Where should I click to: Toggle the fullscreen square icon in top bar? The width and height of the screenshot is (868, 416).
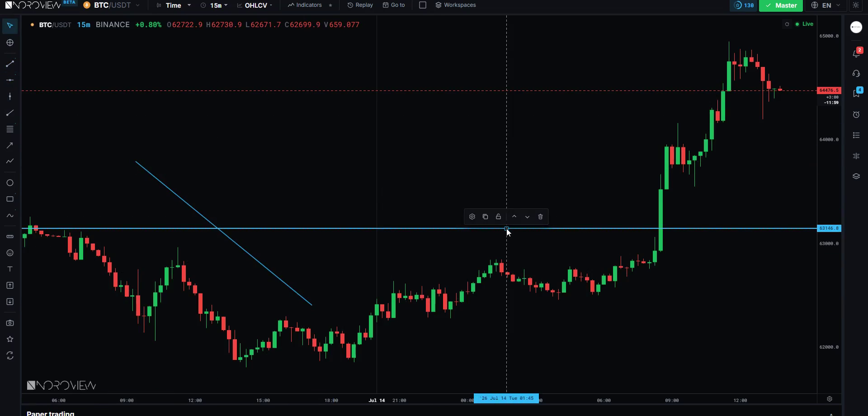423,5
